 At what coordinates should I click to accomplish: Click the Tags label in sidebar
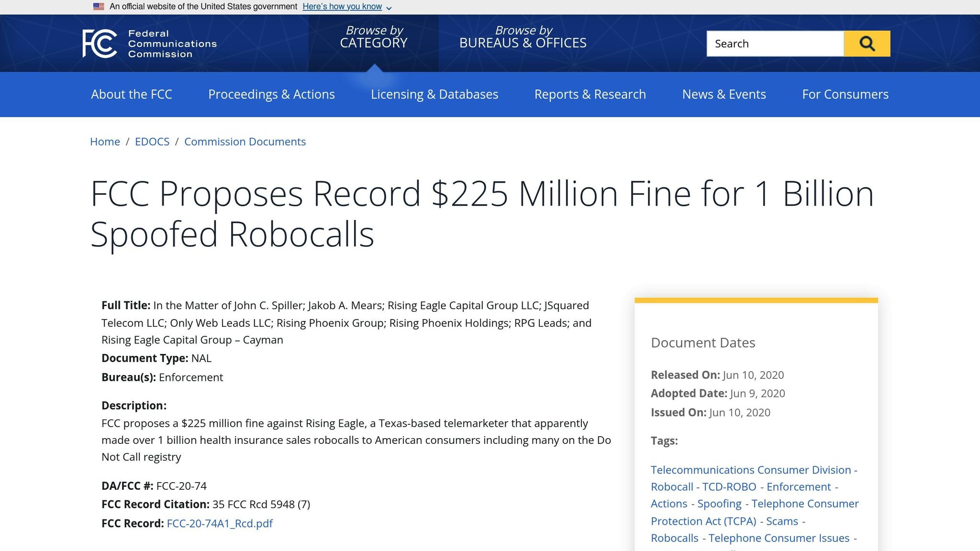664,441
